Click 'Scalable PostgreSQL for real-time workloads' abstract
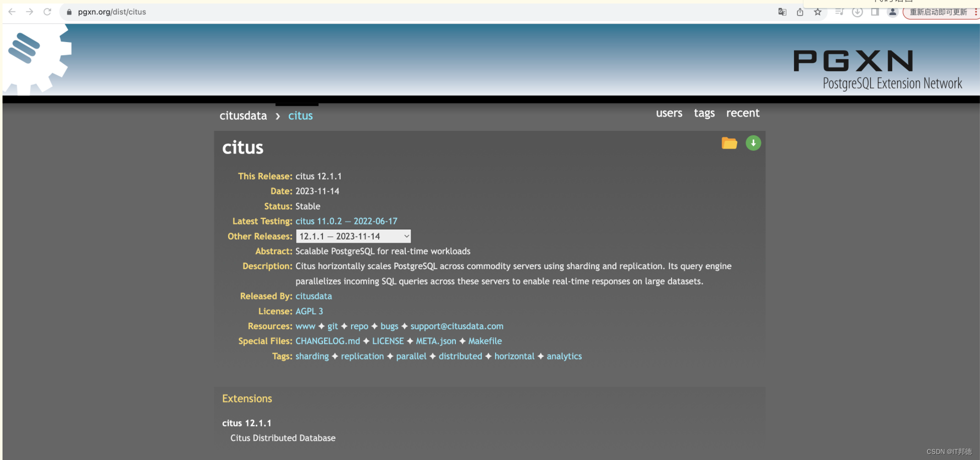This screenshot has width=980, height=460. (383, 252)
